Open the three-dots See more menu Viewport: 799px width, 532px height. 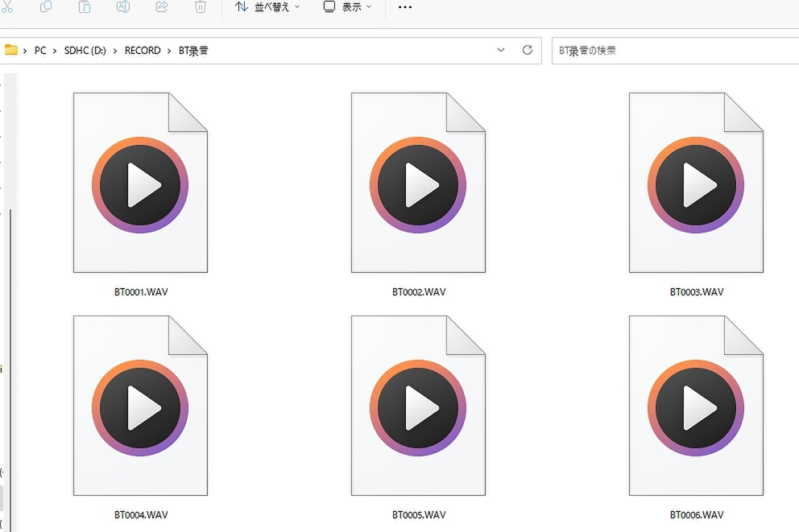(404, 7)
